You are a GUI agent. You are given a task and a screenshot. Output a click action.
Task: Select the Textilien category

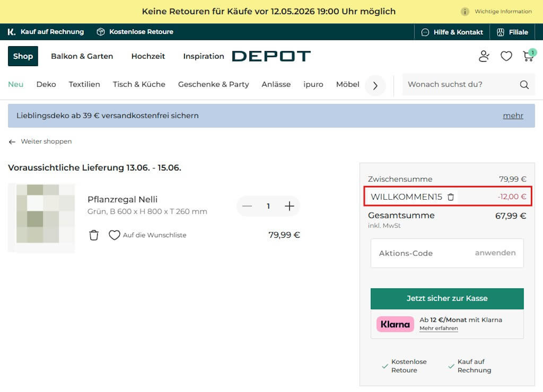tap(84, 84)
